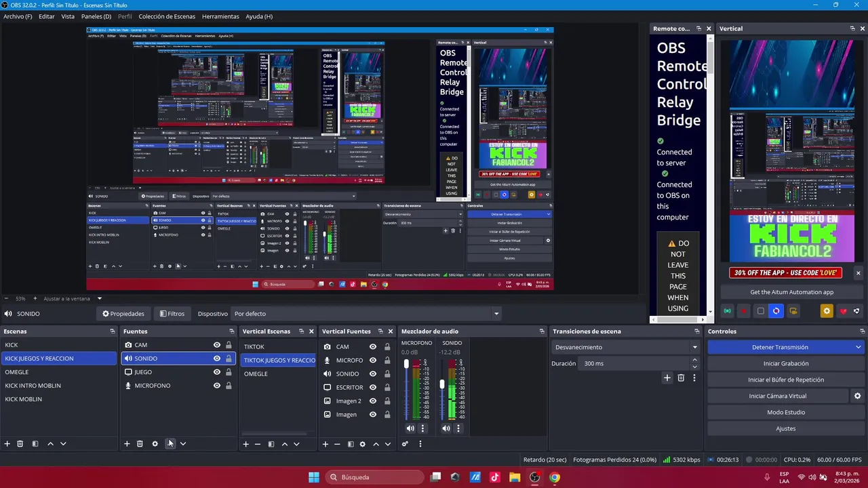Hide the MICROFONO source in Fuentes
868x488 pixels.
[217, 386]
